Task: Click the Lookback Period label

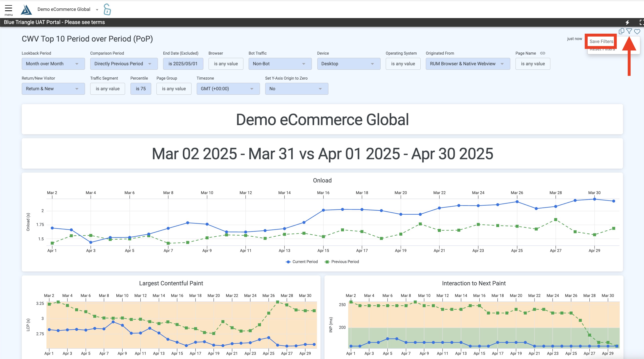Action: 36,53
